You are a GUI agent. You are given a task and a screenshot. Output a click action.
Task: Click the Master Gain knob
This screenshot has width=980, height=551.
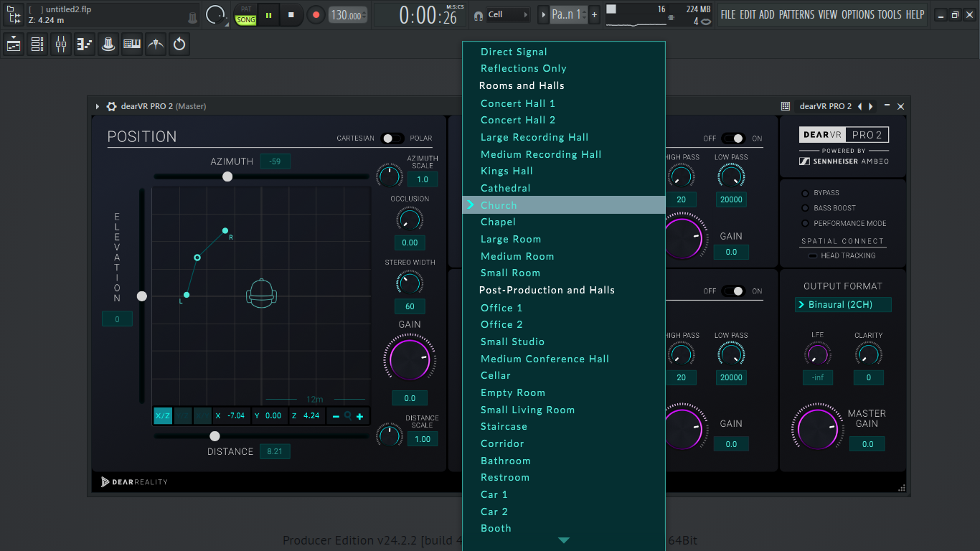pos(817,428)
